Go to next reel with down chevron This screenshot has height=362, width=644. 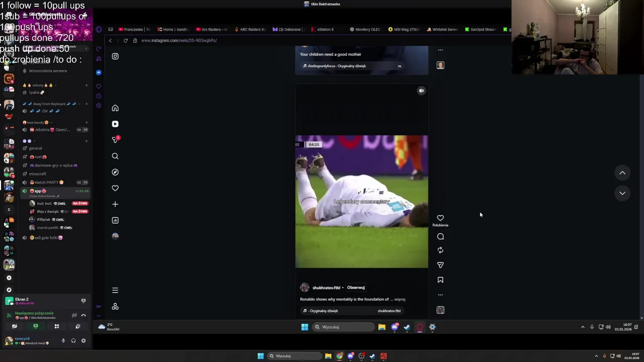tap(622, 193)
